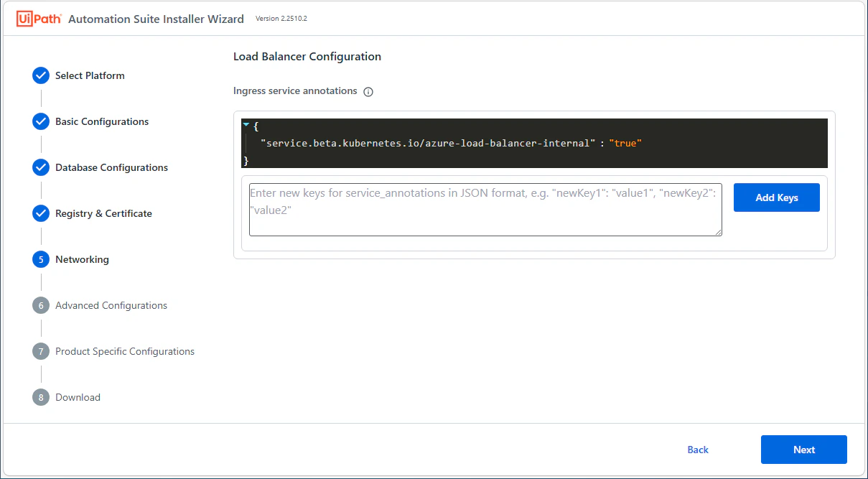Image resolution: width=868 pixels, height=479 pixels.
Task: Click the Registry & Certificate checkmark icon
Action: (x=41, y=213)
